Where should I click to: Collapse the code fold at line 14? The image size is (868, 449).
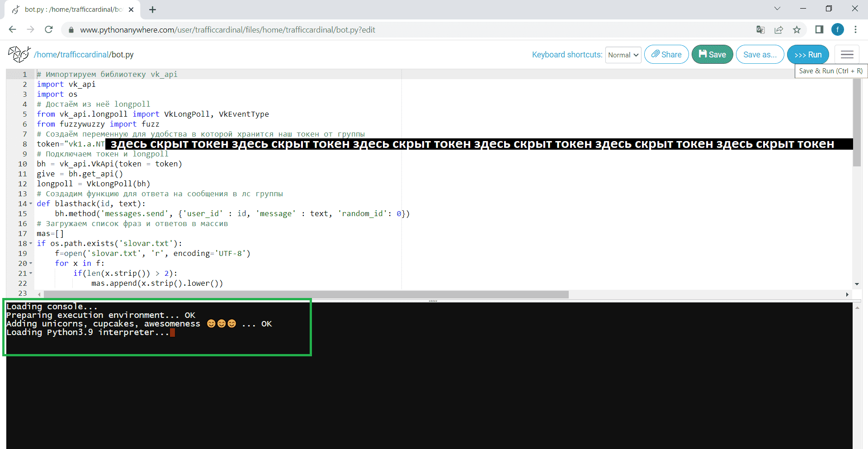point(31,204)
